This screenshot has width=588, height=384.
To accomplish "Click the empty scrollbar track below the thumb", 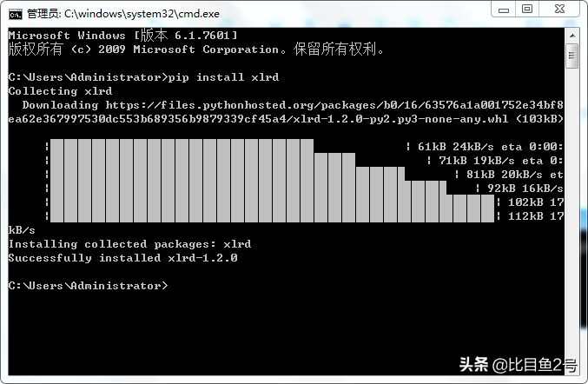I will (x=571, y=222).
